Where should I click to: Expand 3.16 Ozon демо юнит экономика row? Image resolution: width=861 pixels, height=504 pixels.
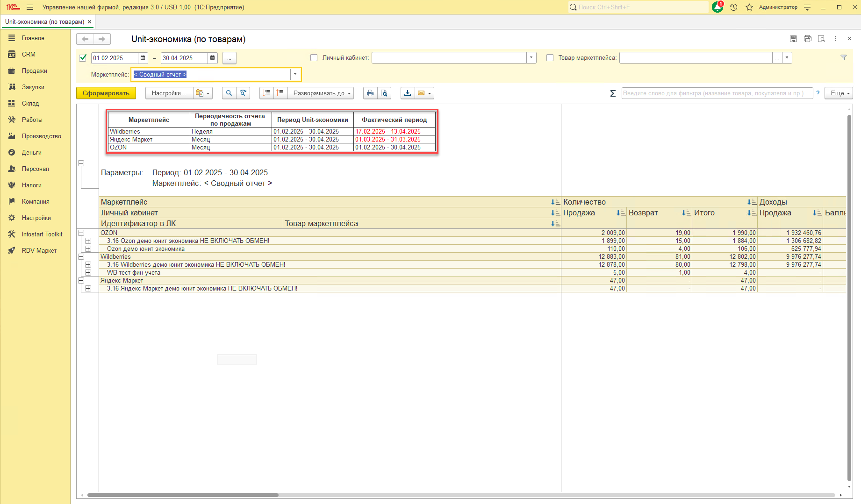click(88, 241)
